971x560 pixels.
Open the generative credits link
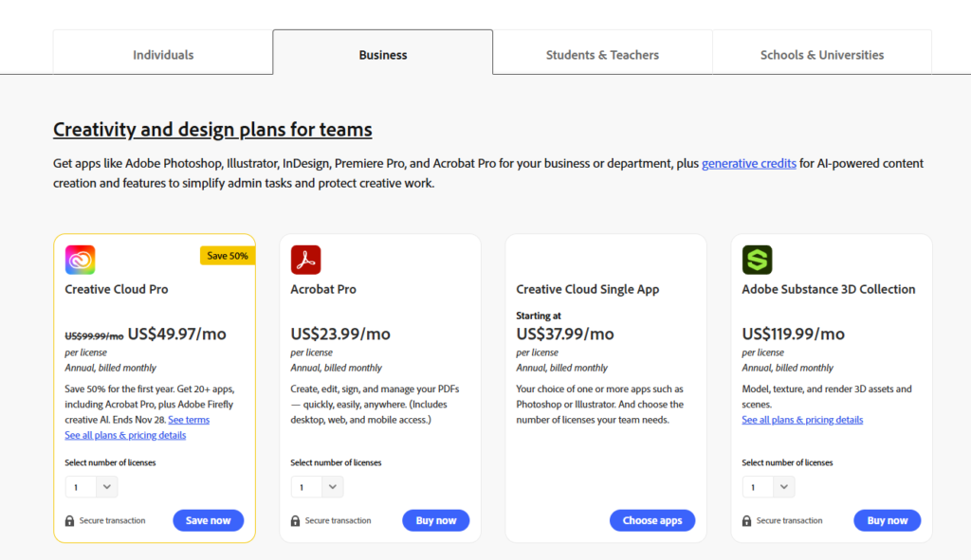[x=748, y=163]
